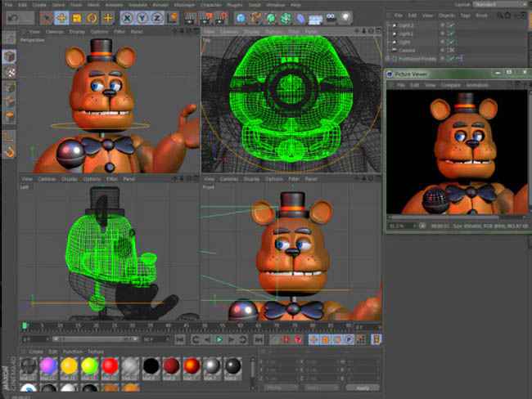Open the deformer objects icon
The height and width of the screenshot is (399, 532).
[x=300, y=18]
